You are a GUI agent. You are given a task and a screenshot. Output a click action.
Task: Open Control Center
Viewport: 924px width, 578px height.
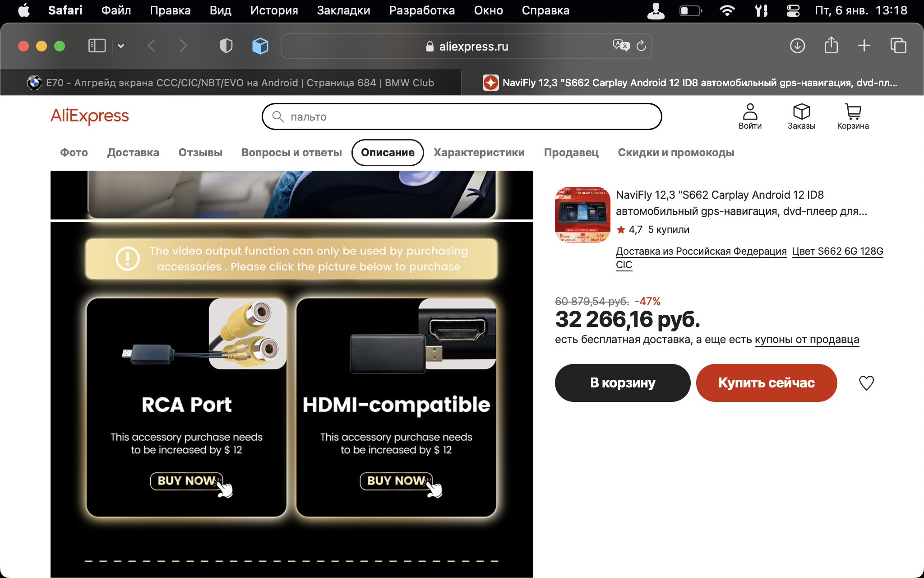[x=793, y=10]
